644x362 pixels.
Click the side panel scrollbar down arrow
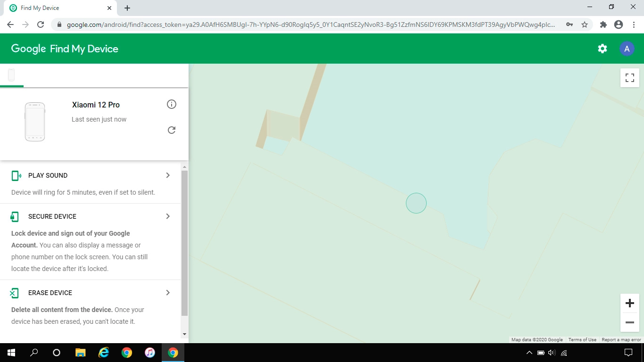(184, 334)
